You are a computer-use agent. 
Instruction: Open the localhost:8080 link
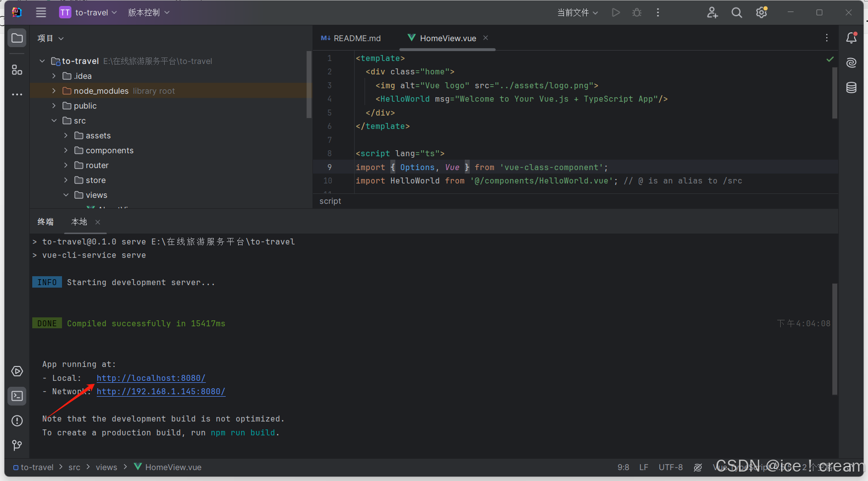pyautogui.click(x=151, y=378)
